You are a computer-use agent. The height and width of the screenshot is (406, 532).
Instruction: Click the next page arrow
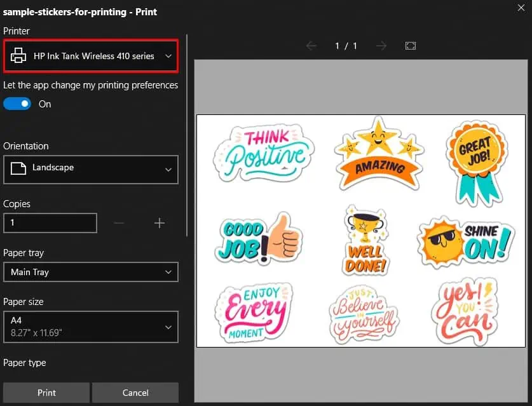(381, 45)
